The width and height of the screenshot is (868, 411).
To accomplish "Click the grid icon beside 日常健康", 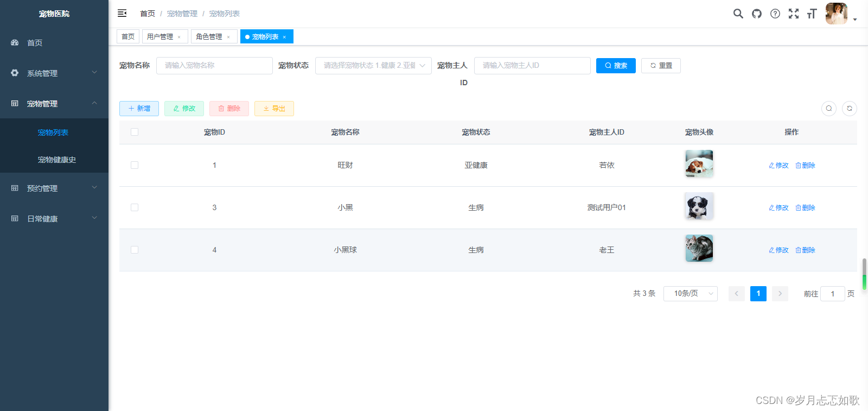I will [15, 218].
